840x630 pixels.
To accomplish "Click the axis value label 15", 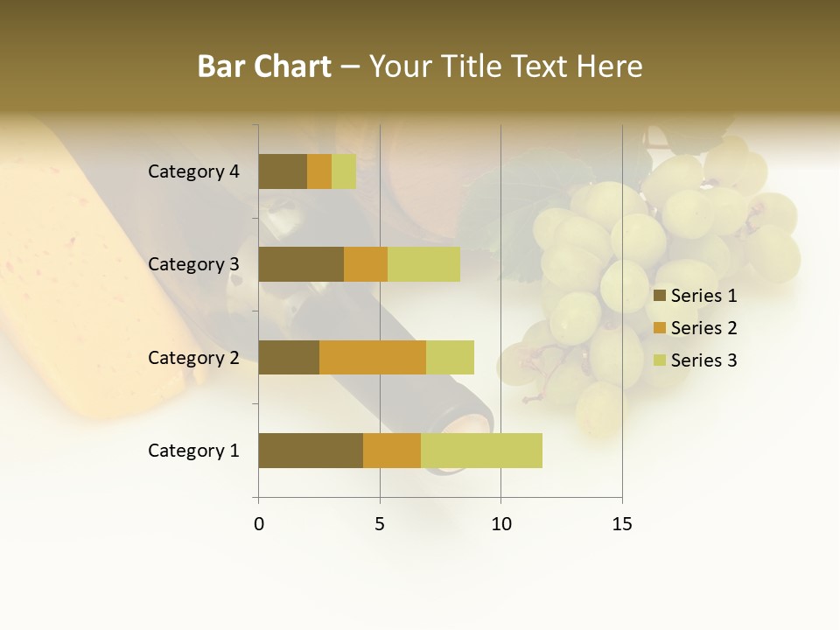I will pyautogui.click(x=621, y=524).
